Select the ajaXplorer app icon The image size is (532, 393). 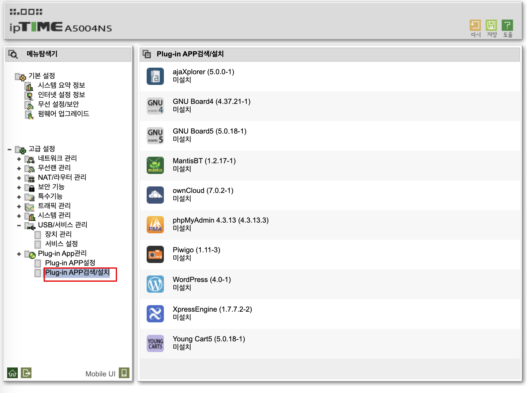(x=155, y=76)
